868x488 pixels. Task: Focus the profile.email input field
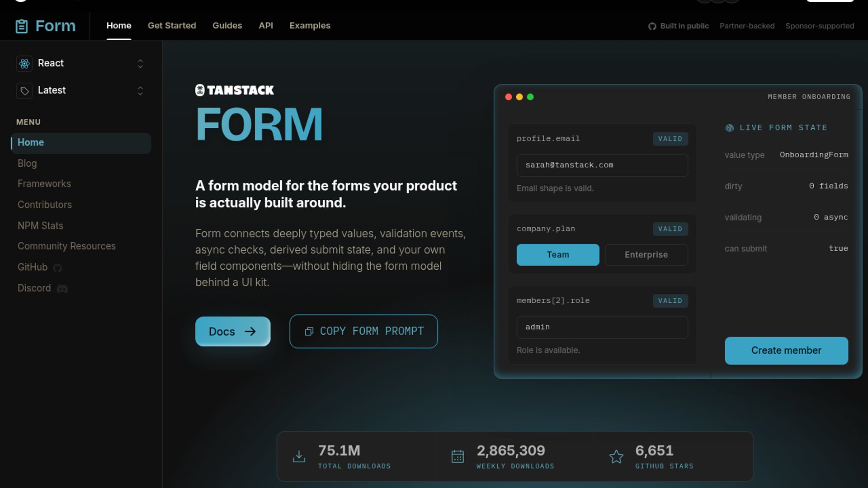[602, 165]
